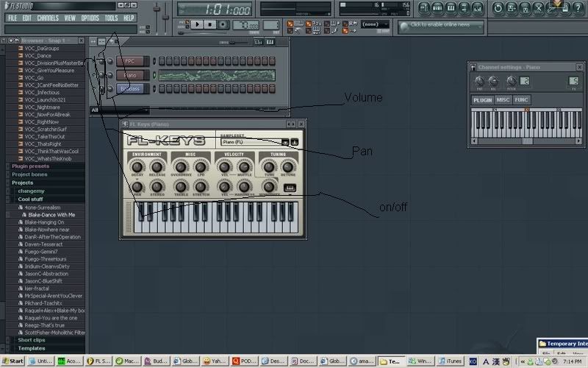
Task: Toggle the Piano channel select LED
Action: coord(154,75)
